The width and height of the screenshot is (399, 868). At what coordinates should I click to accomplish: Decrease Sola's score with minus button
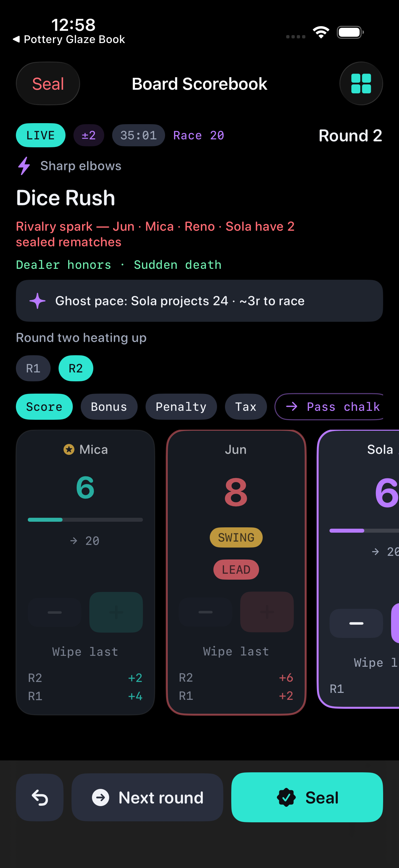(x=356, y=623)
